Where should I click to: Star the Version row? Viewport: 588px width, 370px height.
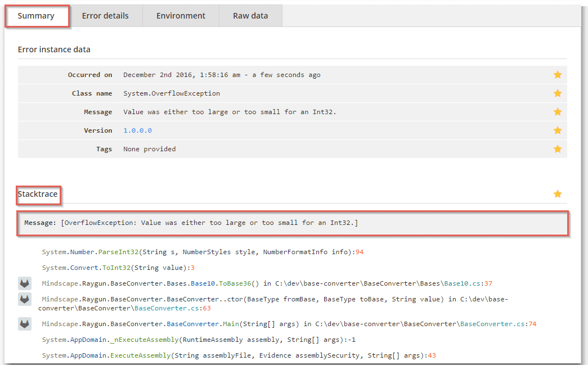click(558, 130)
